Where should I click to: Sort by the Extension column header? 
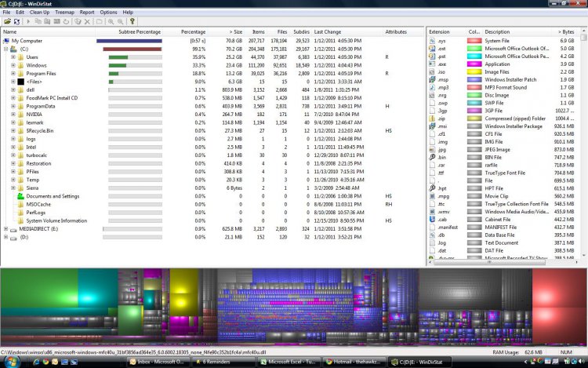(446, 32)
